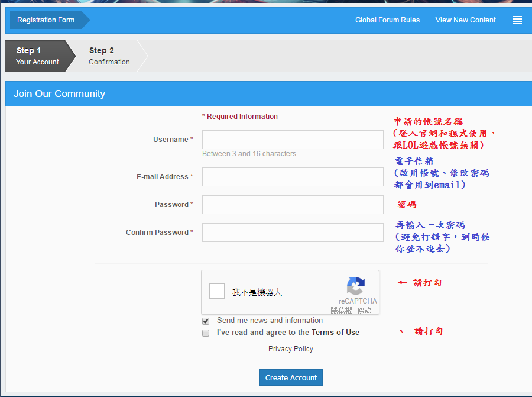
Task: Open Global Forum Rules link
Action: [x=387, y=20]
